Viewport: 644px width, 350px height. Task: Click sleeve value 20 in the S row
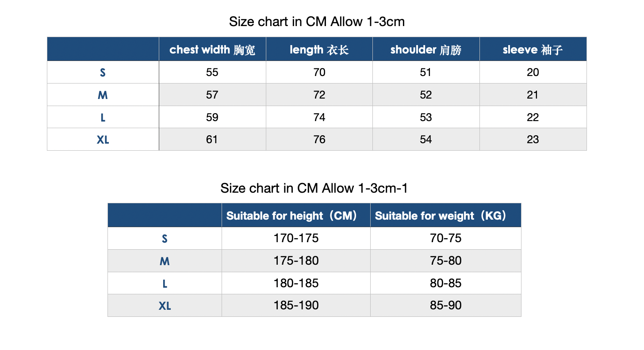(x=533, y=72)
